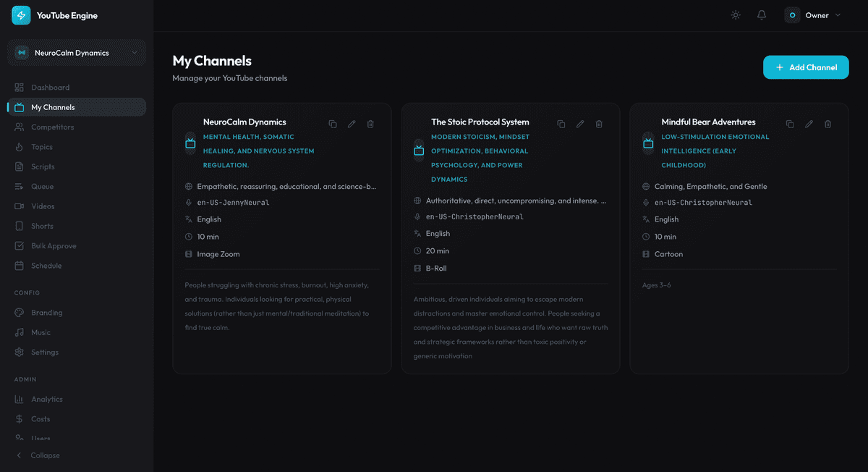868x472 pixels.
Task: Open the Videos section
Action: click(77, 206)
